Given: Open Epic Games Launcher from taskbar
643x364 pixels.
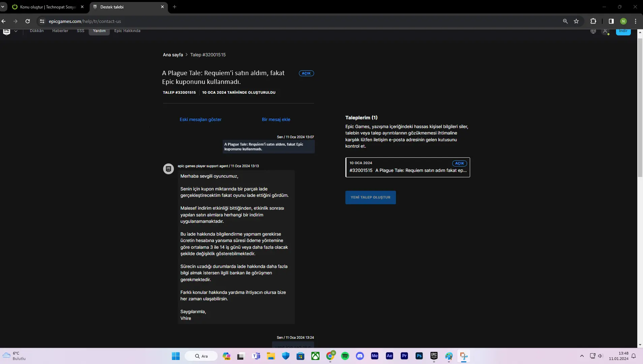Looking at the screenshot, I should [x=434, y=356].
